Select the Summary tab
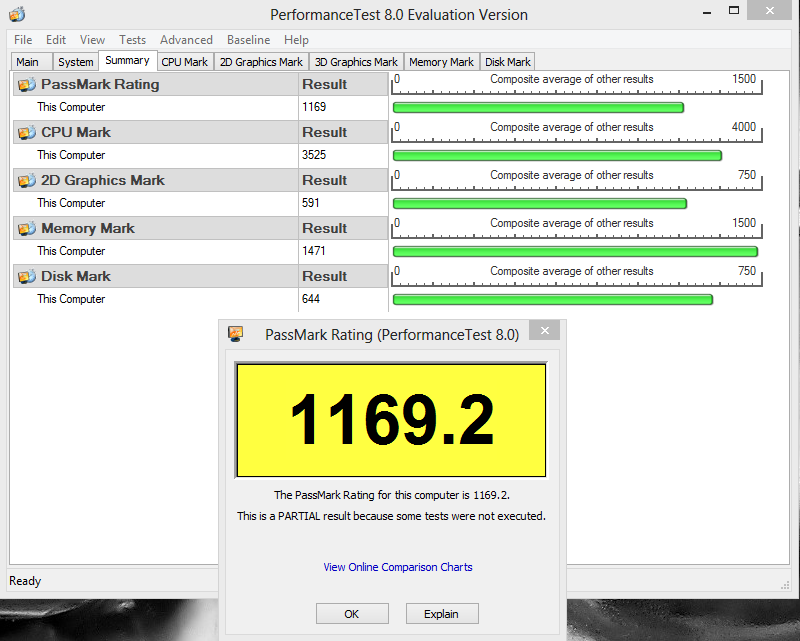This screenshot has height=641, width=800. click(x=128, y=60)
